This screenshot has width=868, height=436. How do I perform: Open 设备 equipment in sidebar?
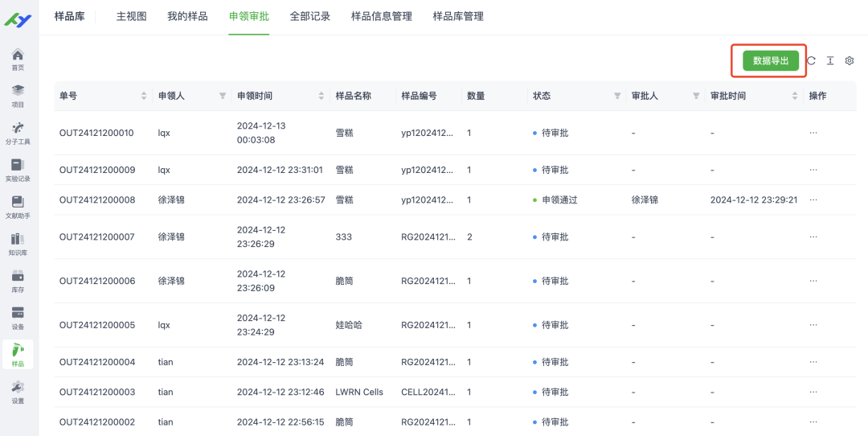[x=18, y=318]
